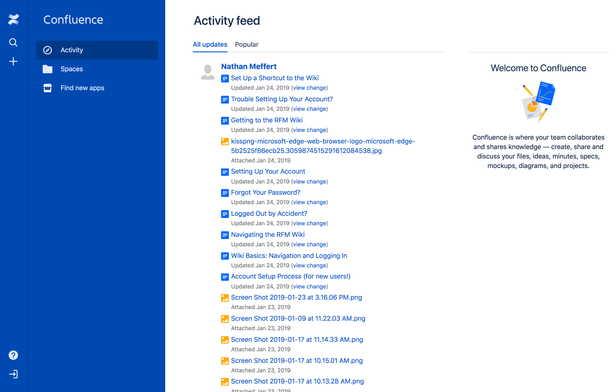
Task: Switch to the Popular tab
Action: [x=247, y=44]
